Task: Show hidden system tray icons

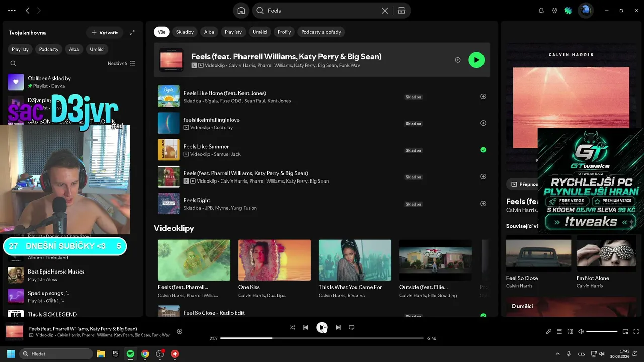Action: click(x=557, y=354)
